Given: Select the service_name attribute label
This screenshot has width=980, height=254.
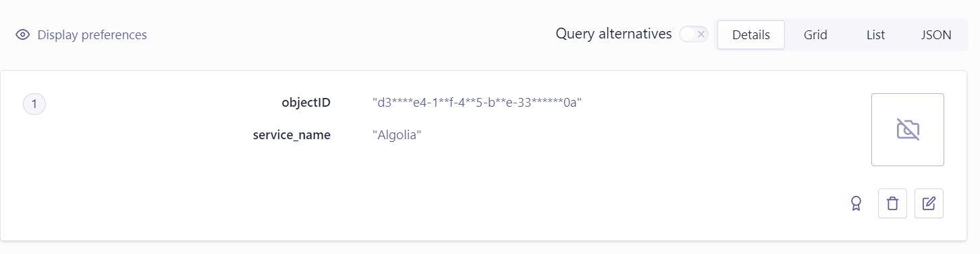Looking at the screenshot, I should [x=292, y=135].
